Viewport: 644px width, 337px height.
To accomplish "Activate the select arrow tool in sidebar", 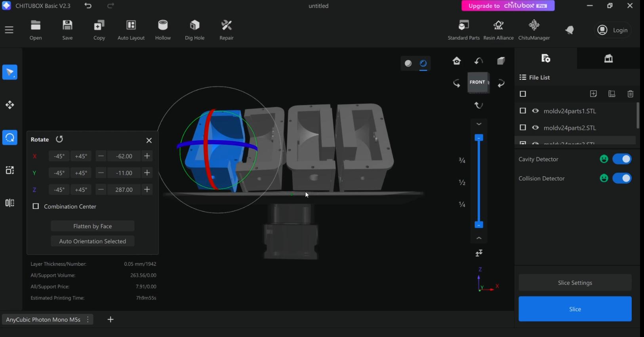I will (x=10, y=72).
